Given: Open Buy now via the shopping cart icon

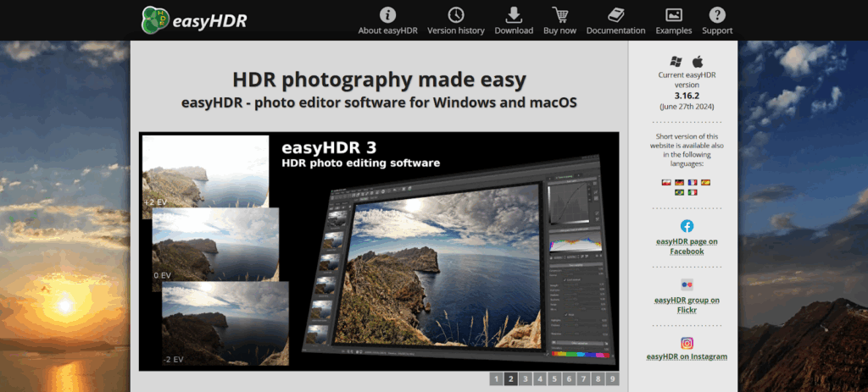Looking at the screenshot, I should tap(559, 14).
